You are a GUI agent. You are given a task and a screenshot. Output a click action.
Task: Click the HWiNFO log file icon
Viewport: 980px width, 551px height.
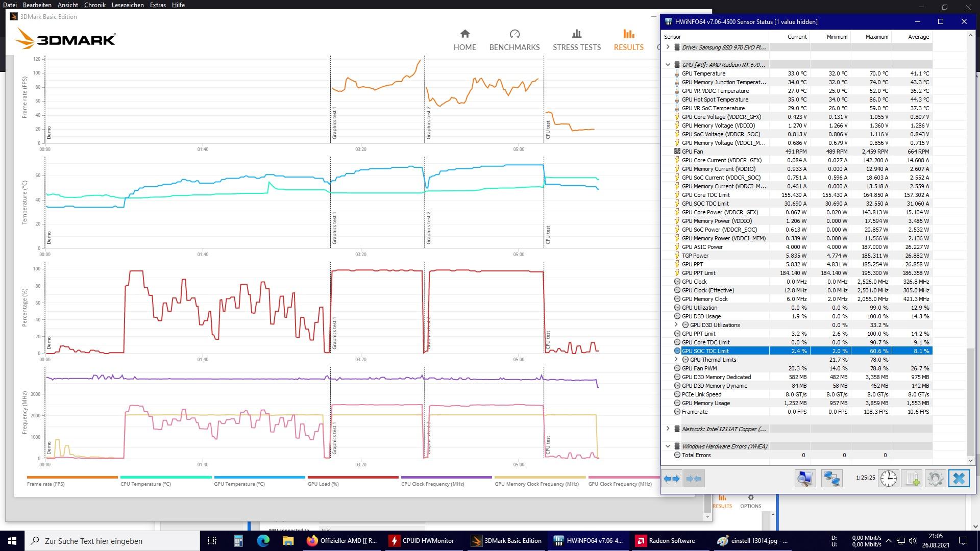tap(912, 479)
